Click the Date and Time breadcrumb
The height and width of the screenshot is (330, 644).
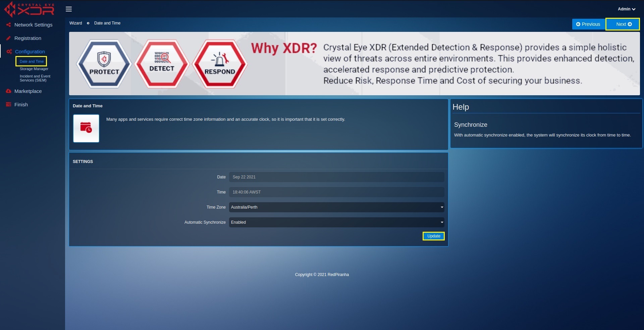(107, 23)
